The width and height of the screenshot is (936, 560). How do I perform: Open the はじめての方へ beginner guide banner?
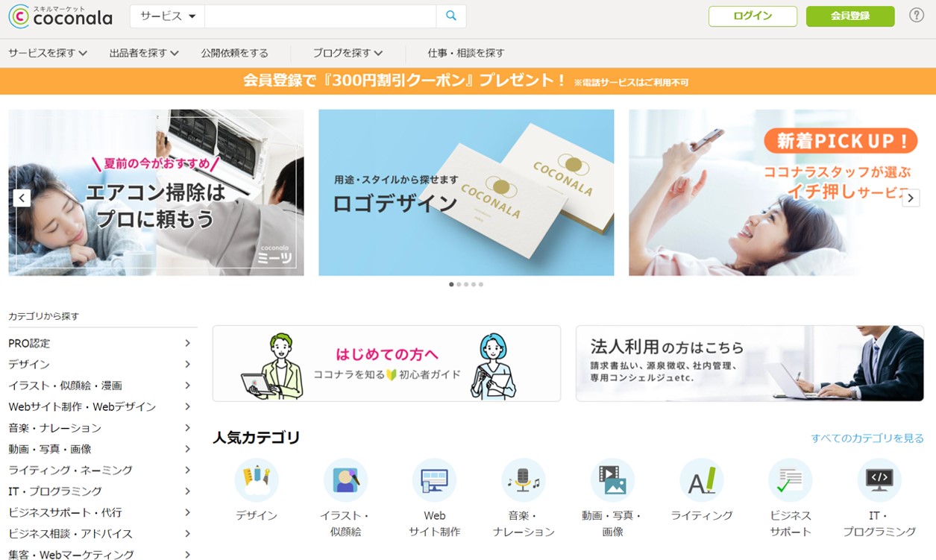point(386,363)
